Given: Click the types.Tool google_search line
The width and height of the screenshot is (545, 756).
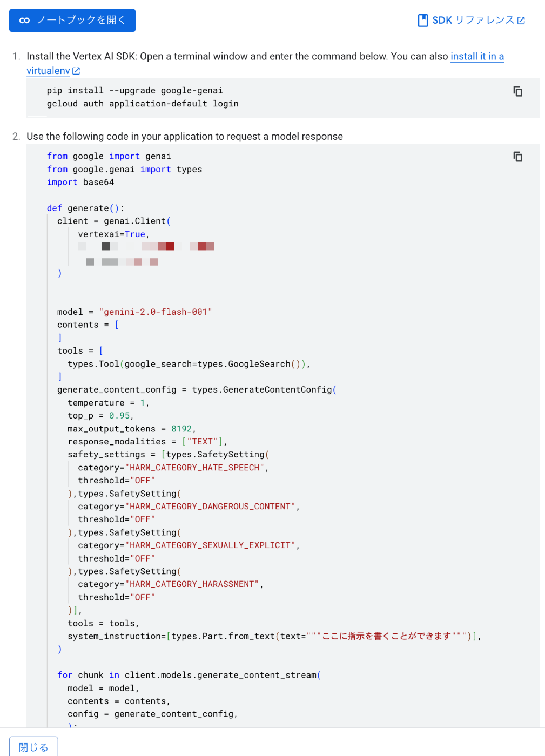Looking at the screenshot, I should tap(189, 364).
